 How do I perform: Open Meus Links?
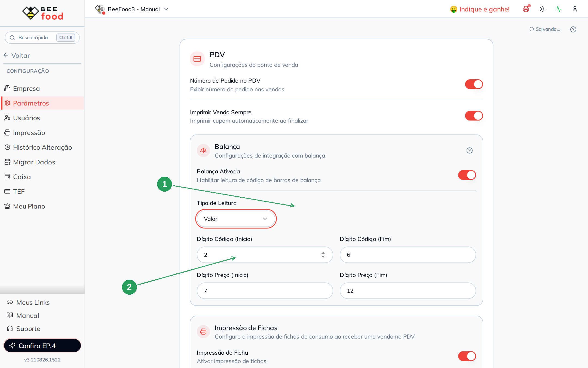pos(28,303)
